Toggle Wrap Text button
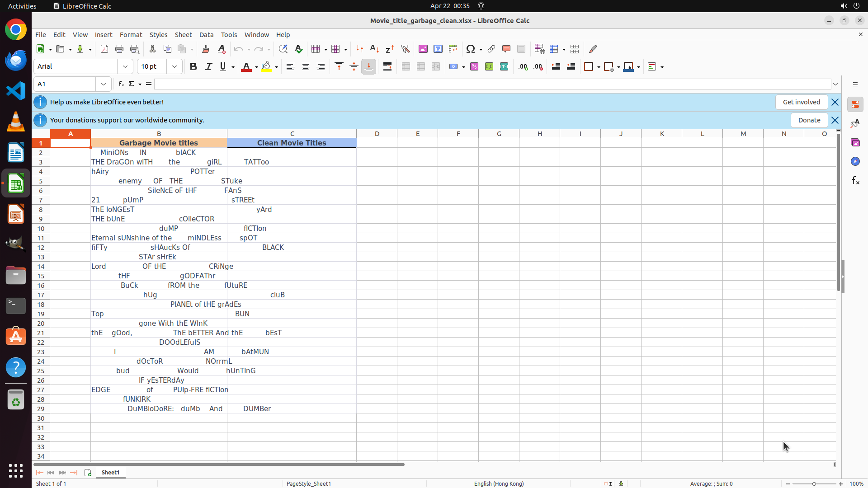 pos(387,66)
